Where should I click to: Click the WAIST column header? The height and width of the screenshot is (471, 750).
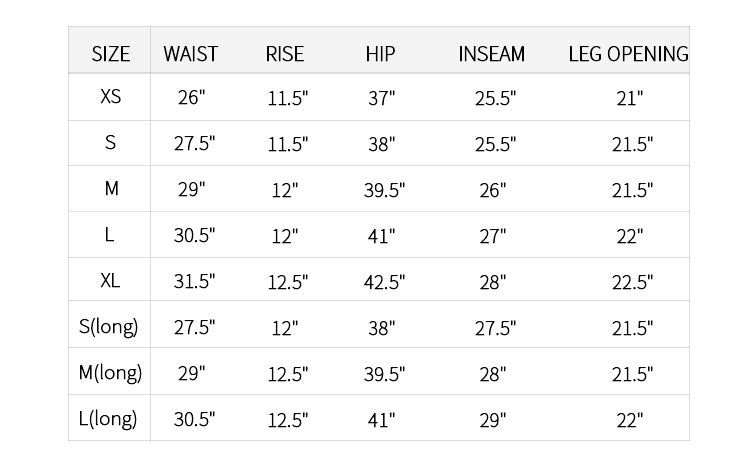pos(190,54)
